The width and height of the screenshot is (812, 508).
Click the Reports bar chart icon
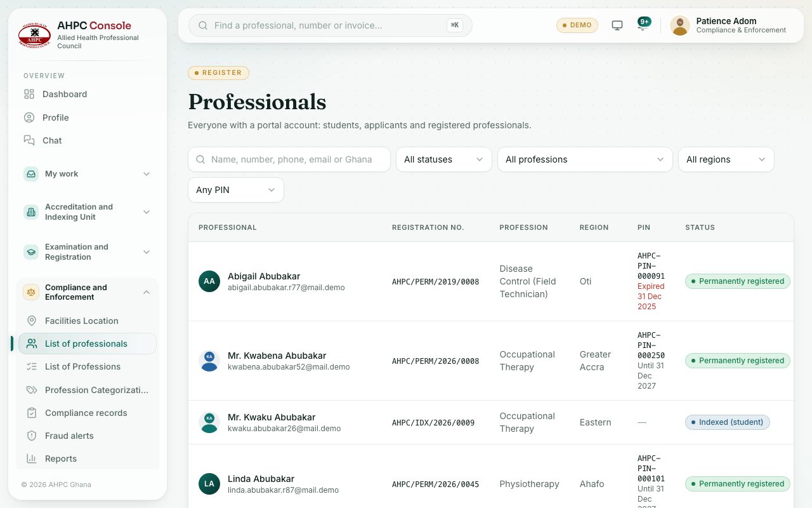coord(32,458)
